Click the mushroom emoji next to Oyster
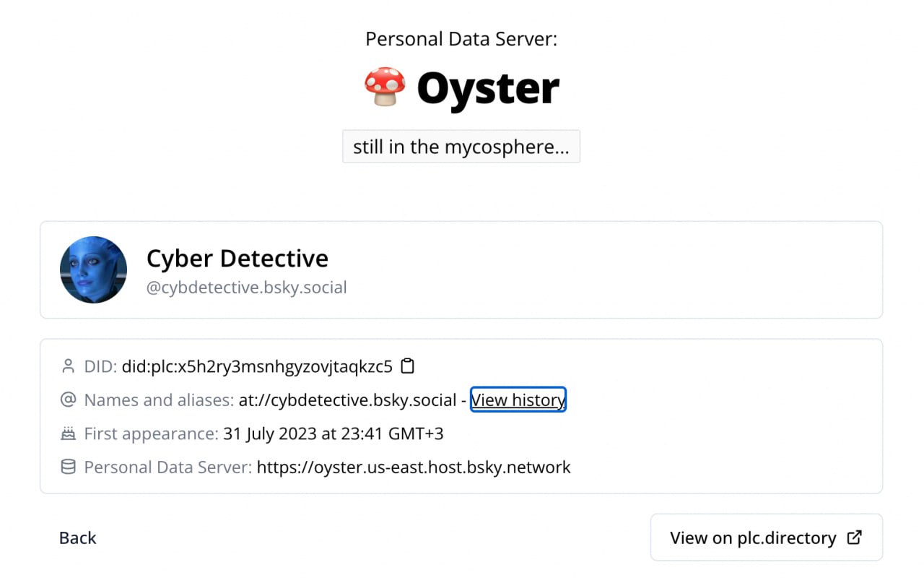The image size is (924, 578). [385, 87]
